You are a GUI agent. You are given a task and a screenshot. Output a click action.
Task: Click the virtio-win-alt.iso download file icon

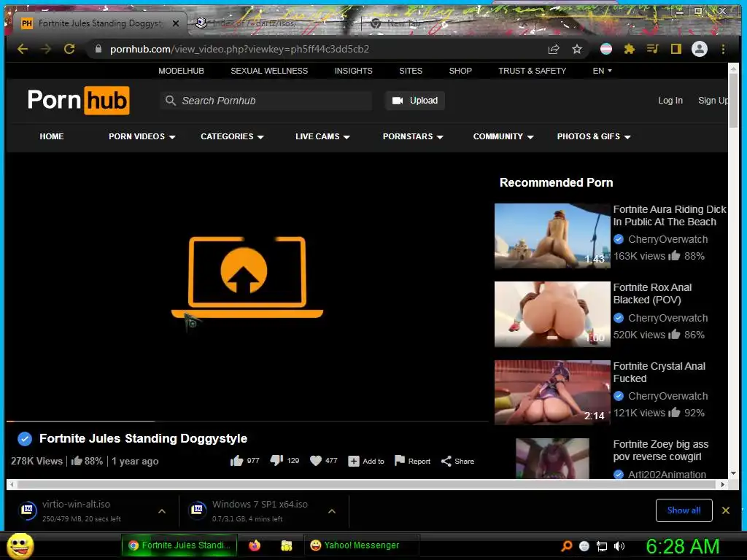[x=28, y=510]
